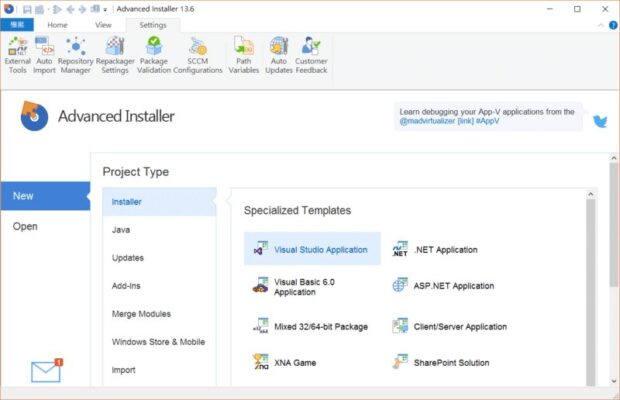This screenshot has width=620, height=400.
Task: Open Auto Updates settings
Action: (x=279, y=55)
